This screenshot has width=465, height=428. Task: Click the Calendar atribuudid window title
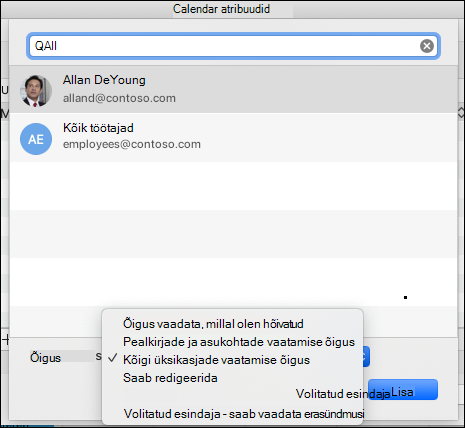coord(221,9)
